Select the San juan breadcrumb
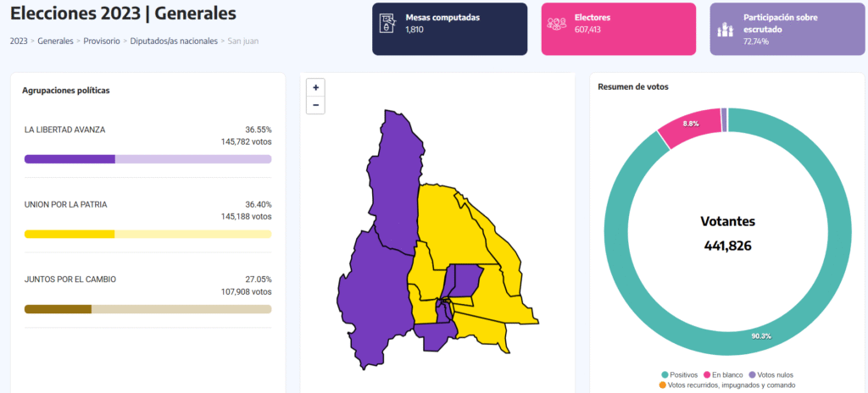 click(243, 41)
